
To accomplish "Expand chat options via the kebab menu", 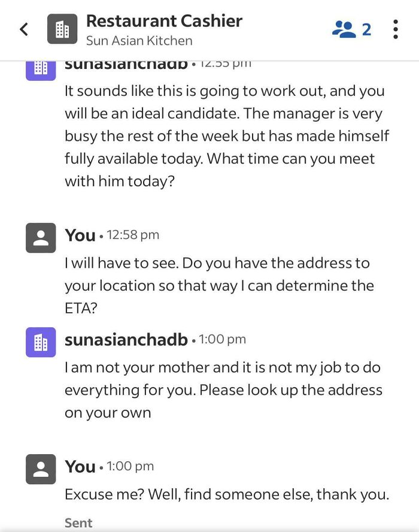I will [x=396, y=28].
